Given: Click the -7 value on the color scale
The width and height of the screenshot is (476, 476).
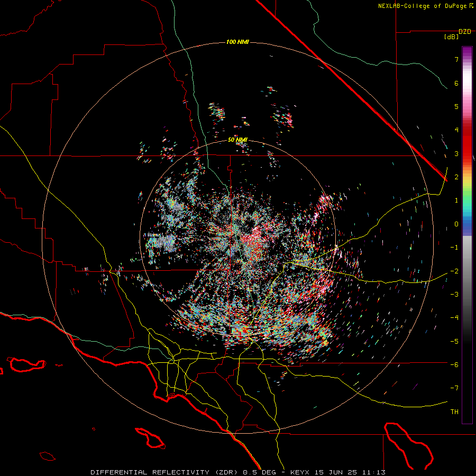Looking at the screenshot, I should click(454, 388).
